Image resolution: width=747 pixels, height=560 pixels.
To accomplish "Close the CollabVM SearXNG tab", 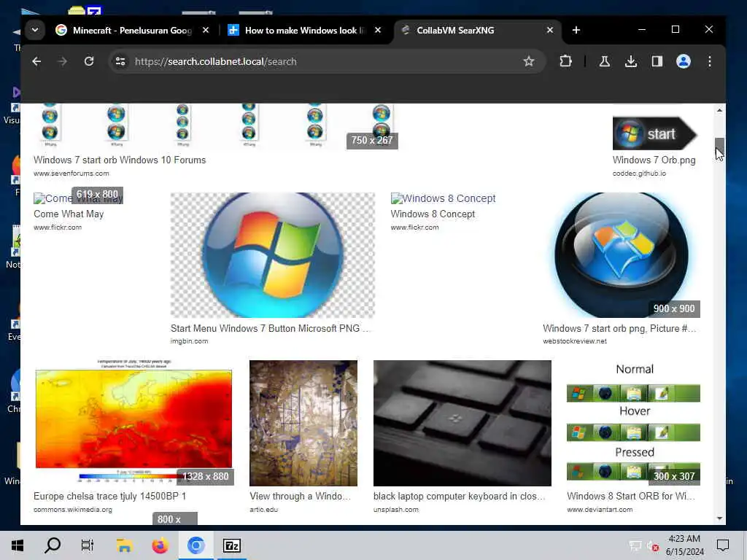I will 550,30.
